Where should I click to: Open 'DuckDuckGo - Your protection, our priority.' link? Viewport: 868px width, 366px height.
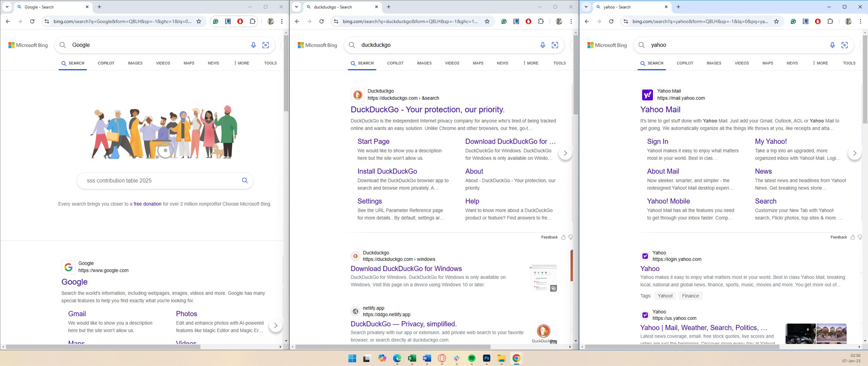[428, 109]
